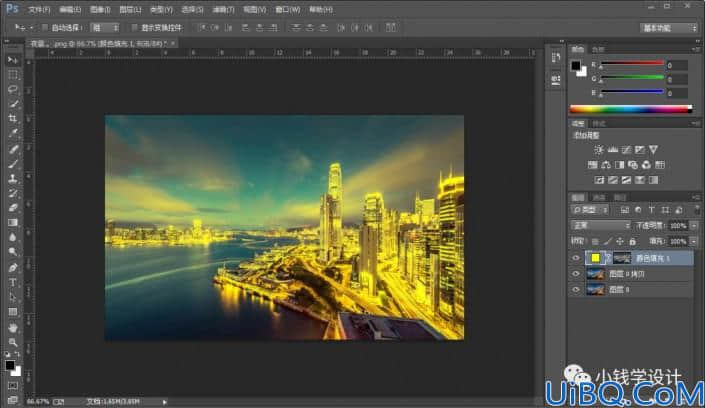705x408 pixels.
Task: Toggle lock transparent pixels
Action: (595, 242)
